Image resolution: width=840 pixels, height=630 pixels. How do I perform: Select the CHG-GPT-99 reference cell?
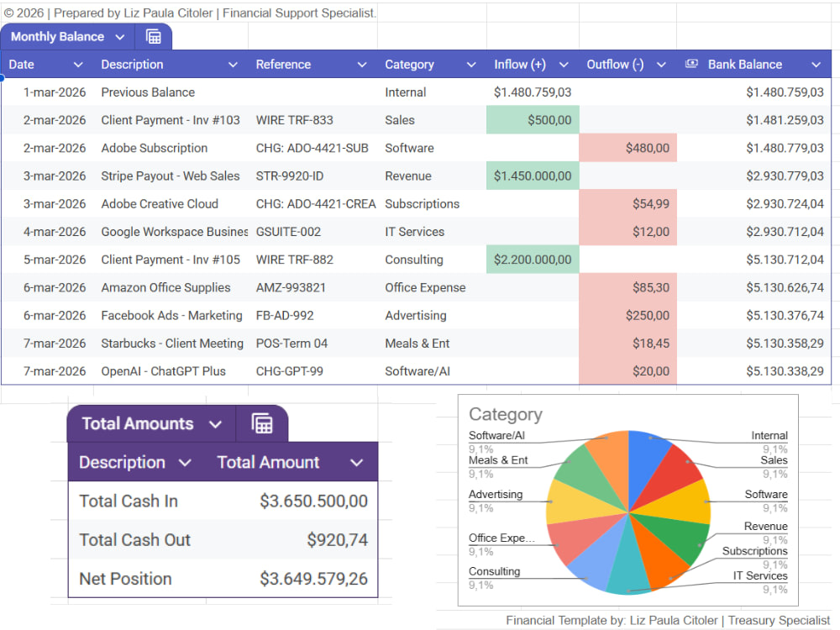pyautogui.click(x=312, y=371)
